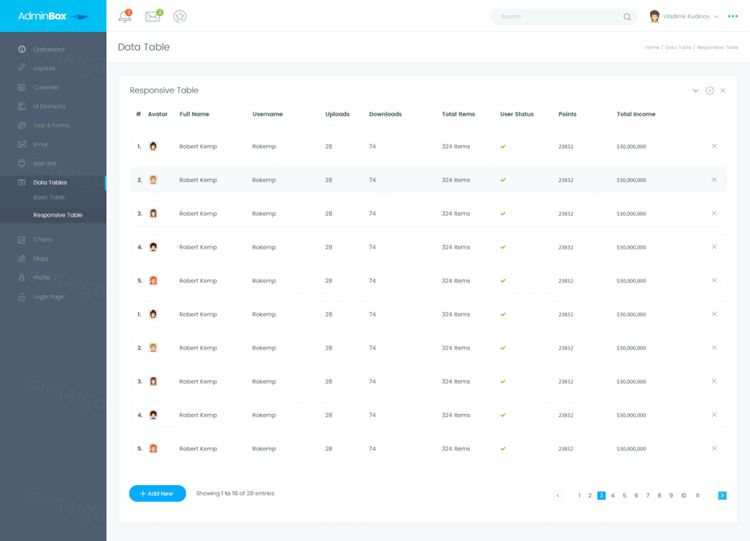Delete the last table row numbered 5
Image resolution: width=750 pixels, height=541 pixels.
click(x=714, y=448)
